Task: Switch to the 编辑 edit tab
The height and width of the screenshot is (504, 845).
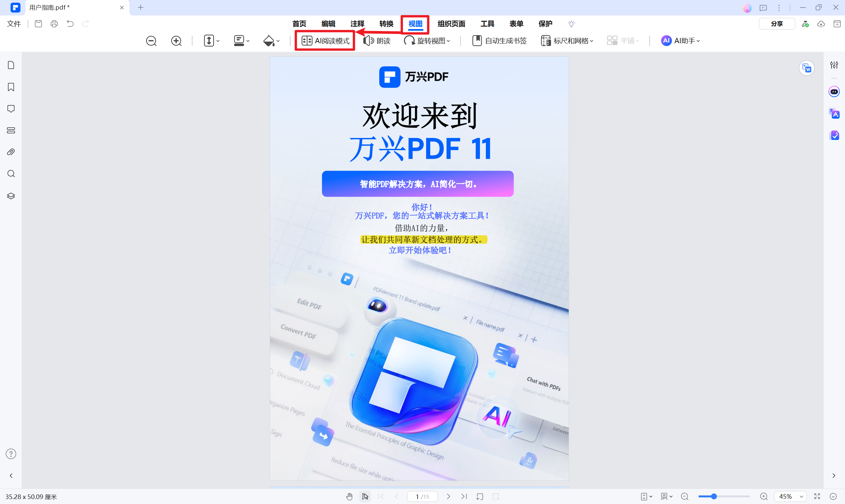Action: 328,24
